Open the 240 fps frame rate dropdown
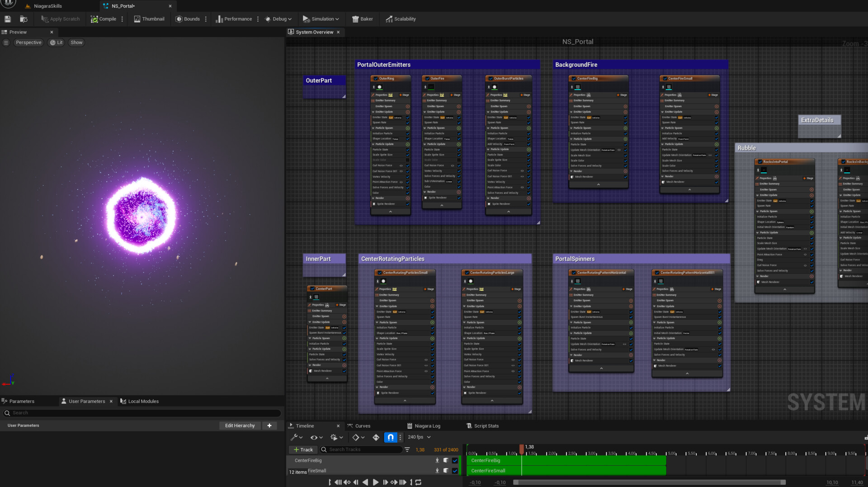The width and height of the screenshot is (868, 487). (x=419, y=437)
